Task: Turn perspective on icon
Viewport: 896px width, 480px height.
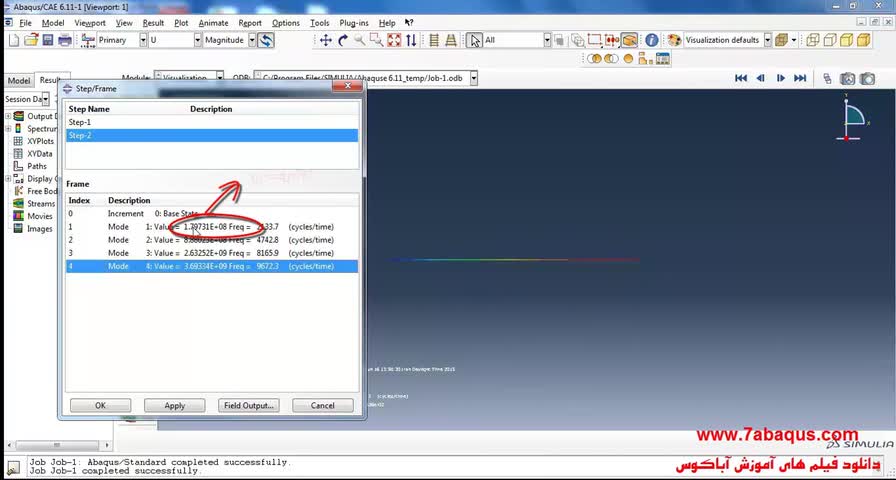Action: (451, 40)
